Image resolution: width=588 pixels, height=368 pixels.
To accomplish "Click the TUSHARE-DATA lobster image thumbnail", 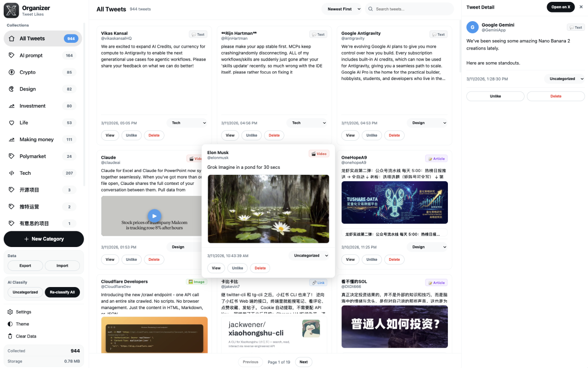I will pyautogui.click(x=395, y=202).
